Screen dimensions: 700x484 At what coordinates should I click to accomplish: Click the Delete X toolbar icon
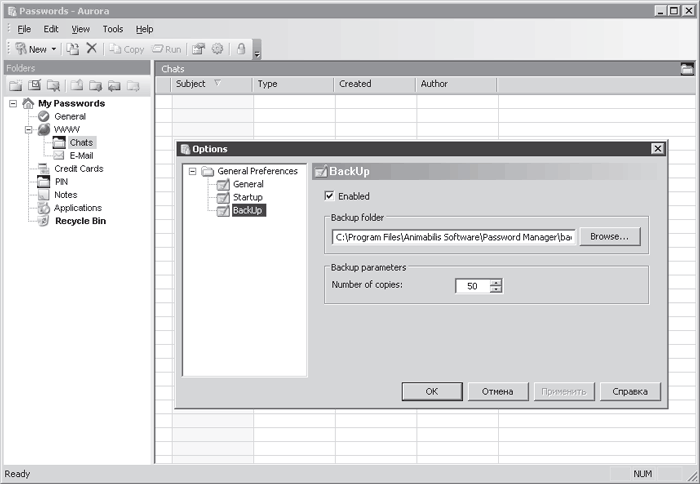(x=92, y=48)
